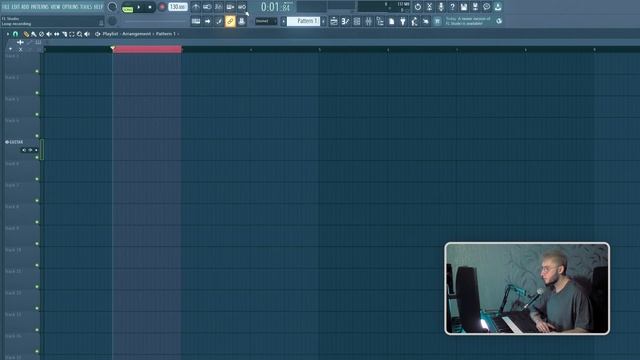Image resolution: width=640 pixels, height=360 pixels.
Task: Mute Track 2 using its green dot
Action: [x=37, y=93]
